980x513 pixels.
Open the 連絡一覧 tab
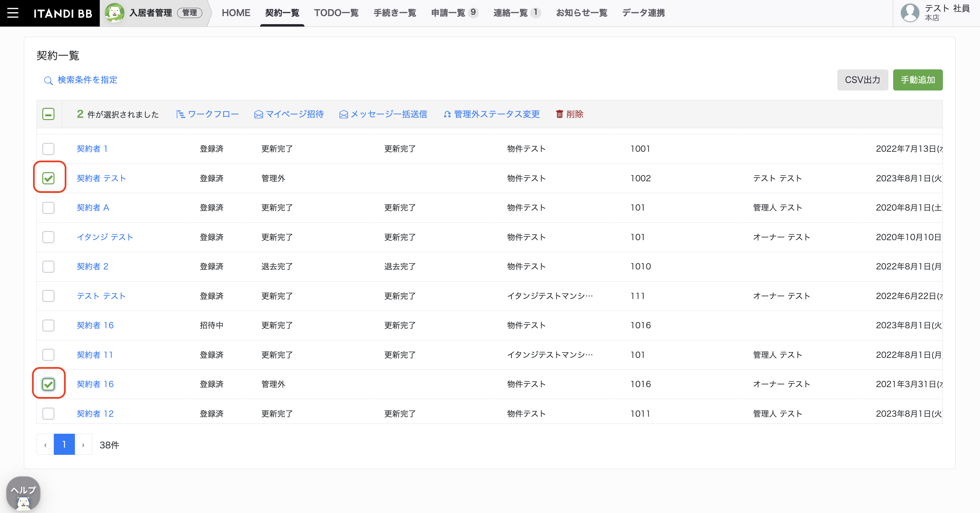517,13
